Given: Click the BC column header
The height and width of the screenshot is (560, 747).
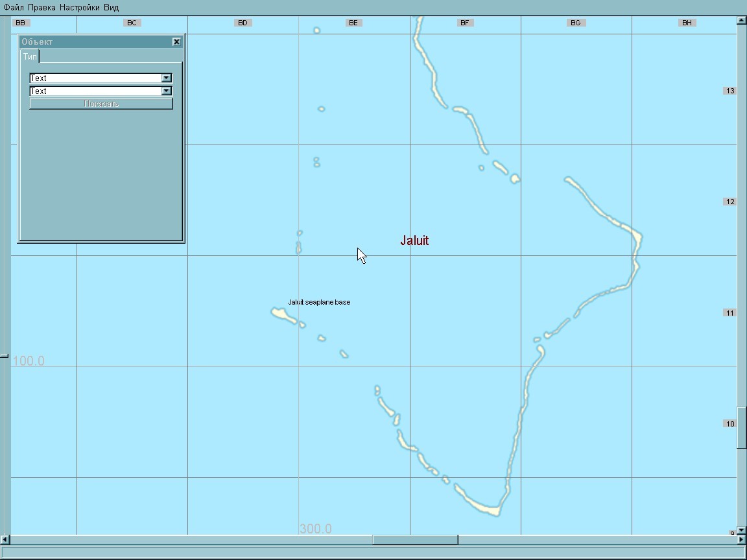Looking at the screenshot, I should pyautogui.click(x=132, y=23).
